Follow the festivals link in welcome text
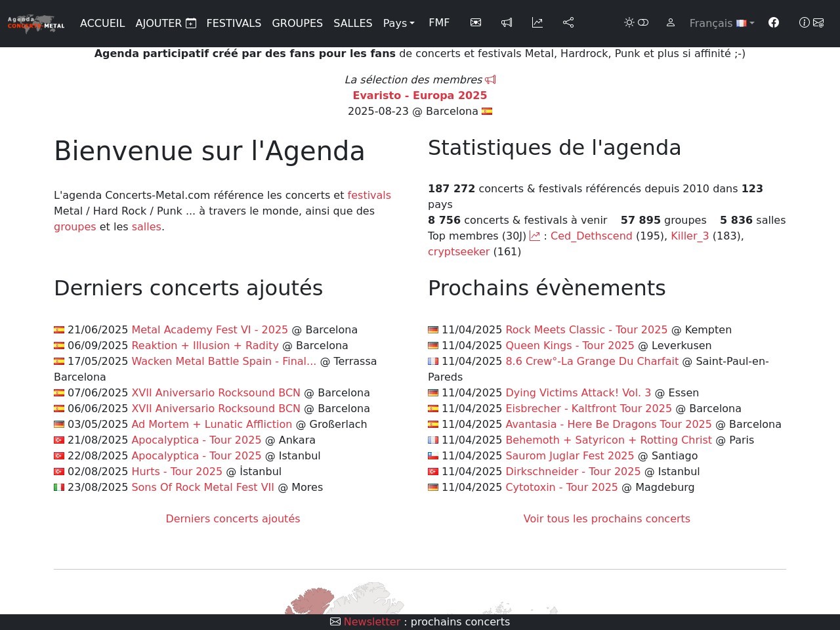Screen dimensions: 840x630 point(369,195)
